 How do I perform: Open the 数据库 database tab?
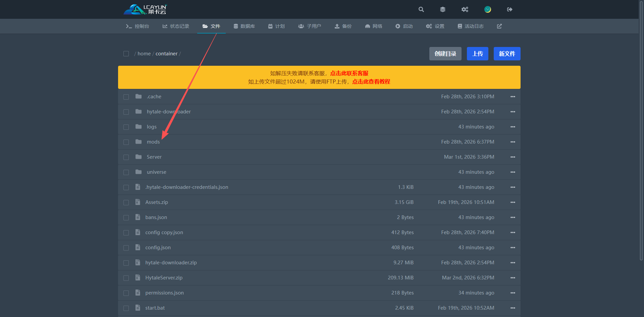(244, 26)
